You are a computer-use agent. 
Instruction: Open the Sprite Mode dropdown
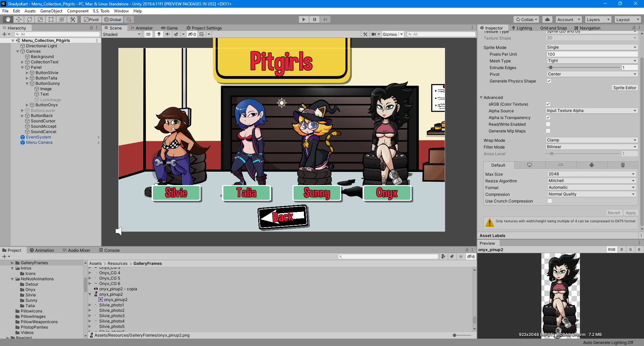point(592,47)
